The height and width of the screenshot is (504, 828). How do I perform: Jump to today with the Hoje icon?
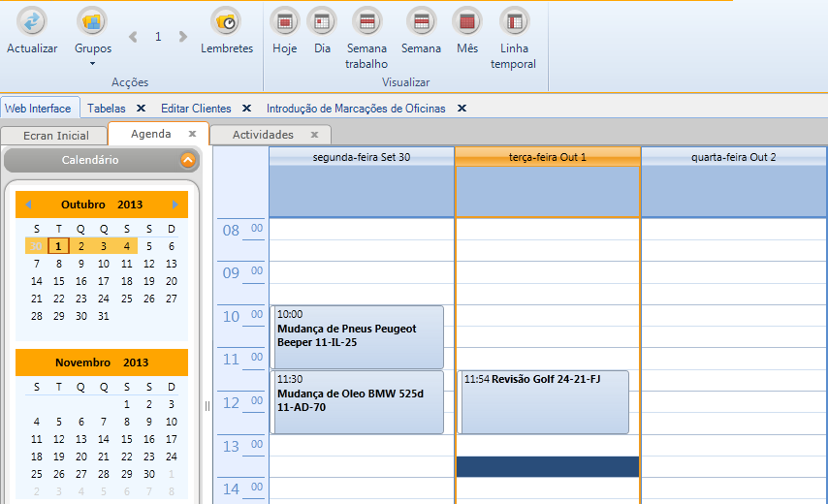tap(285, 21)
